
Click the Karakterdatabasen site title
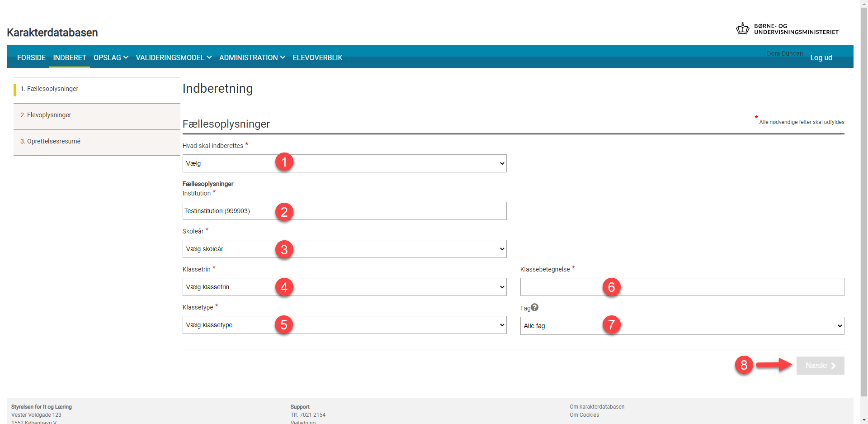[52, 33]
